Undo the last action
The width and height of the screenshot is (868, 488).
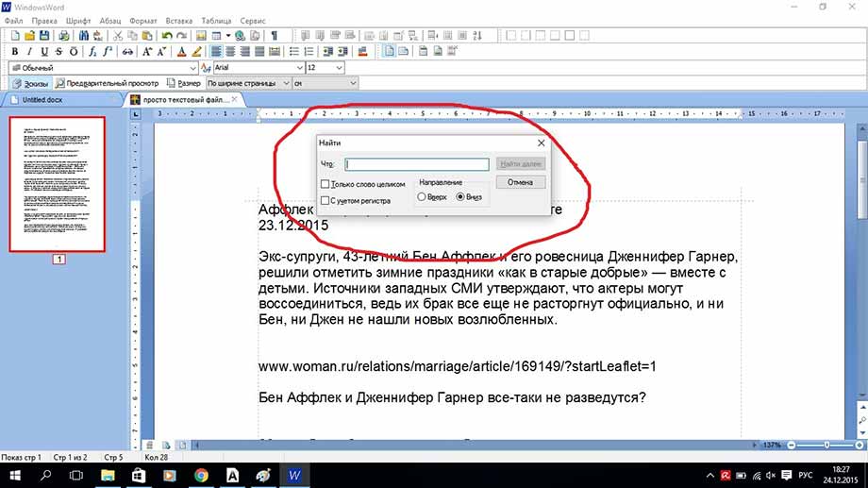pos(167,36)
